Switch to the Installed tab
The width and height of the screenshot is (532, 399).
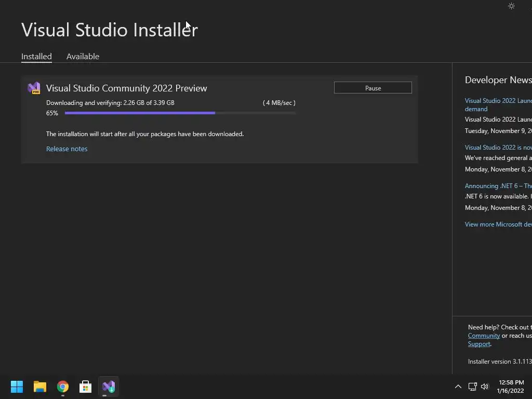[x=36, y=56]
